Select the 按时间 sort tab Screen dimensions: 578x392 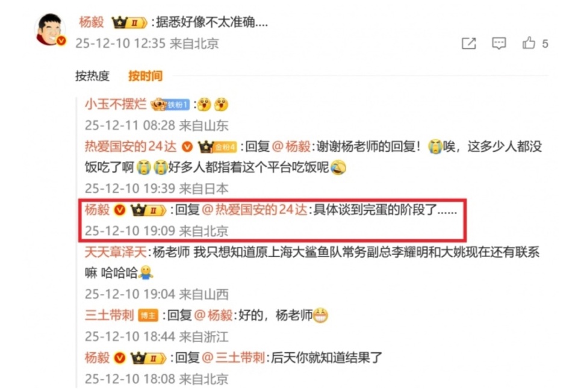pyautogui.click(x=145, y=76)
